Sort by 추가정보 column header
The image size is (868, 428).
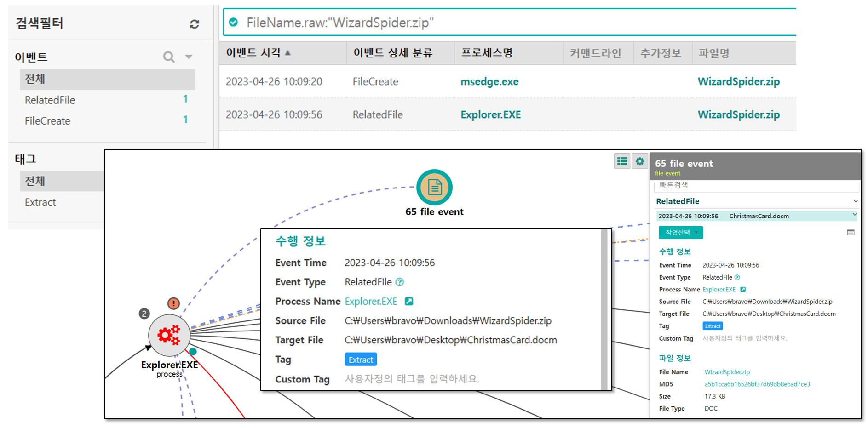[661, 53]
